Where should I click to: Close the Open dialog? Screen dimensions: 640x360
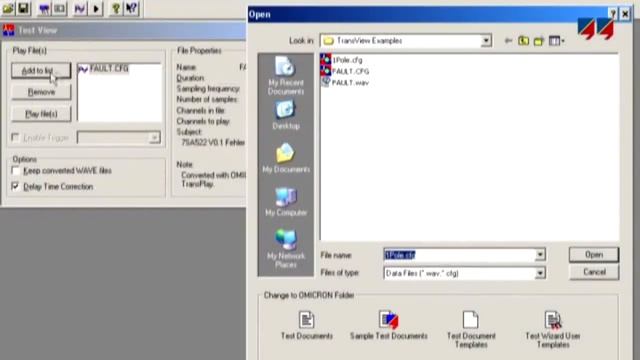tap(625, 14)
